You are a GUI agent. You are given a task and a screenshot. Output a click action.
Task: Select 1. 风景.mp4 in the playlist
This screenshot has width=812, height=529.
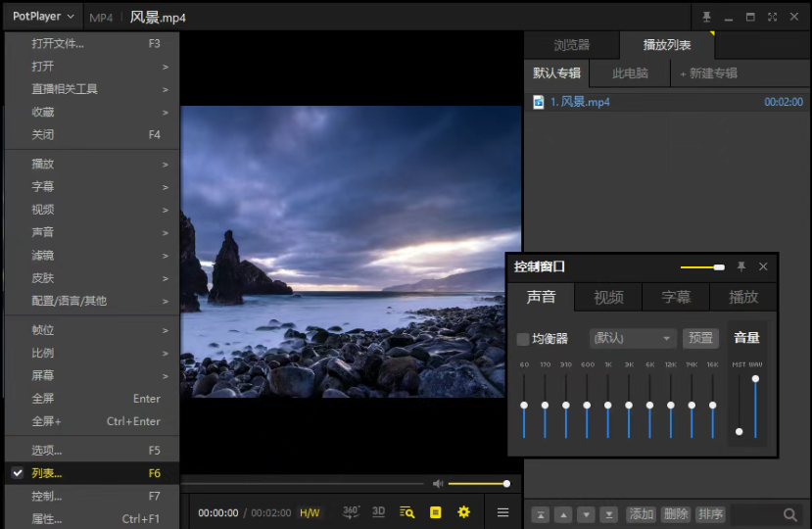coord(580,102)
